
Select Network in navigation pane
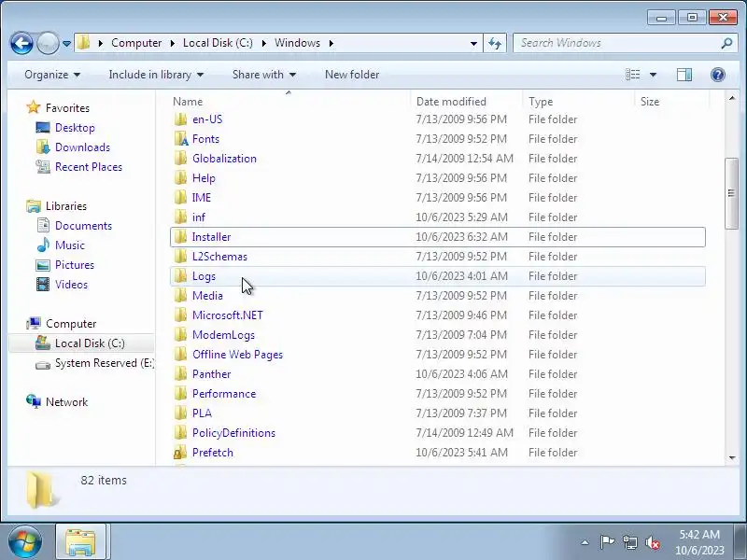[x=66, y=402]
